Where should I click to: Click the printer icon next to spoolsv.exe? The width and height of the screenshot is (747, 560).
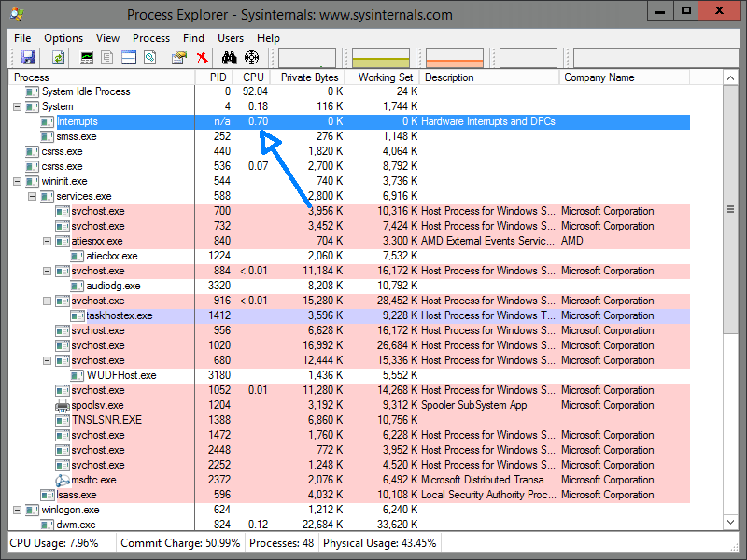click(63, 405)
